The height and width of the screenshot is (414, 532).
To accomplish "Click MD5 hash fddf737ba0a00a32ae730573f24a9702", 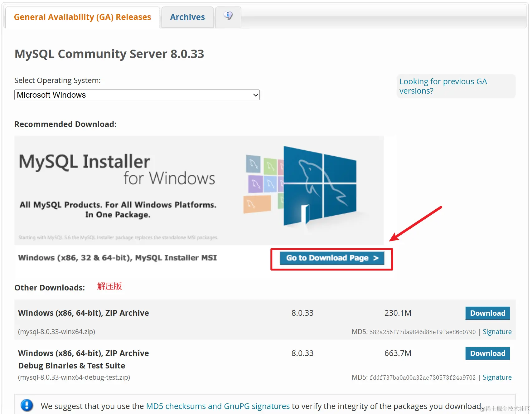I will tap(423, 377).
